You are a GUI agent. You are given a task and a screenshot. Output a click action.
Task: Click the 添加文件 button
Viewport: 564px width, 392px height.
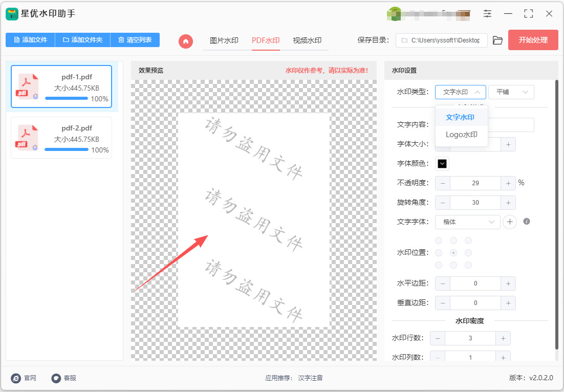coord(30,40)
